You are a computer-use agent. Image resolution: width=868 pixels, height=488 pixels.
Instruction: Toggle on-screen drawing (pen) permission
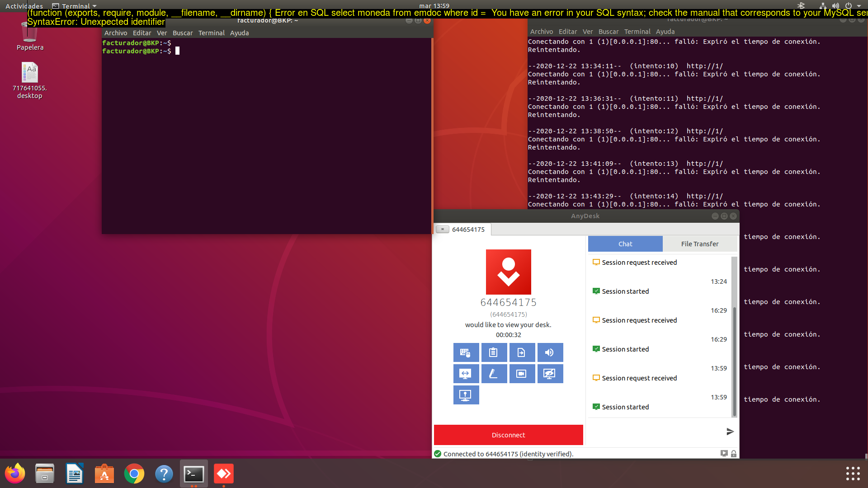coord(494,374)
